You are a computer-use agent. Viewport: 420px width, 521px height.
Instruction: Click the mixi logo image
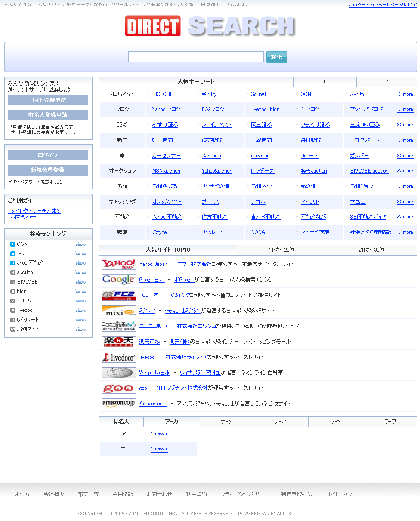coord(119,311)
